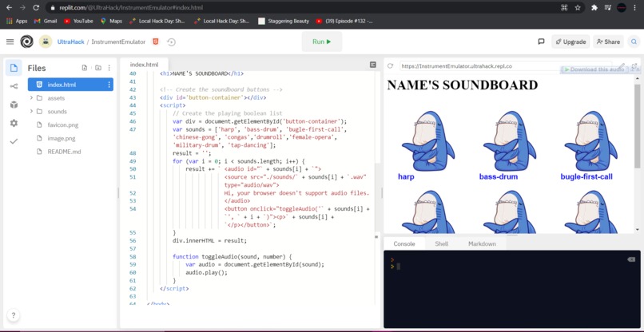Open the Replit hamburger menu
This screenshot has width=644, height=332.
10,41
